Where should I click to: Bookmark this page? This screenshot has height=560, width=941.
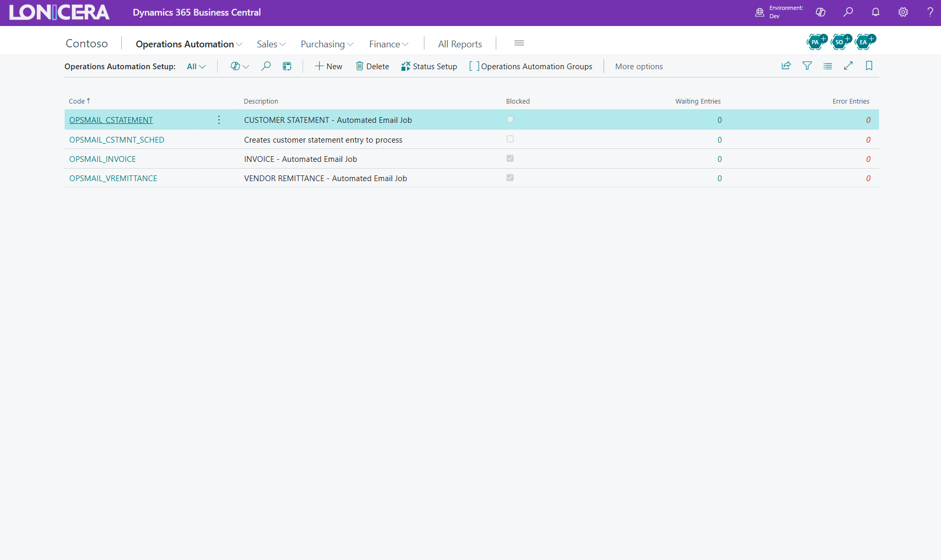click(869, 66)
